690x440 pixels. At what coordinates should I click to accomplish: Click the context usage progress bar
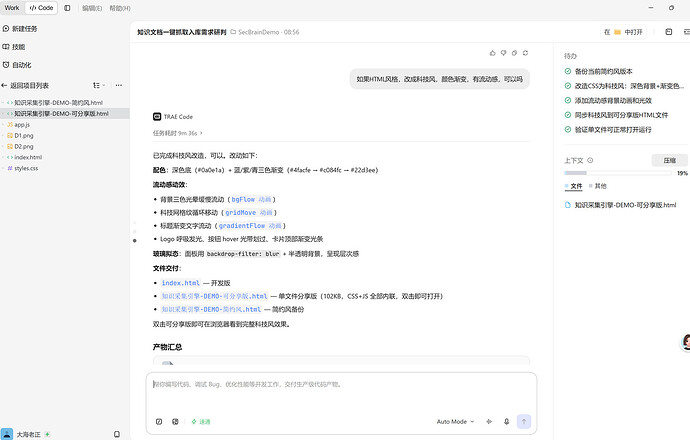[x=618, y=173]
